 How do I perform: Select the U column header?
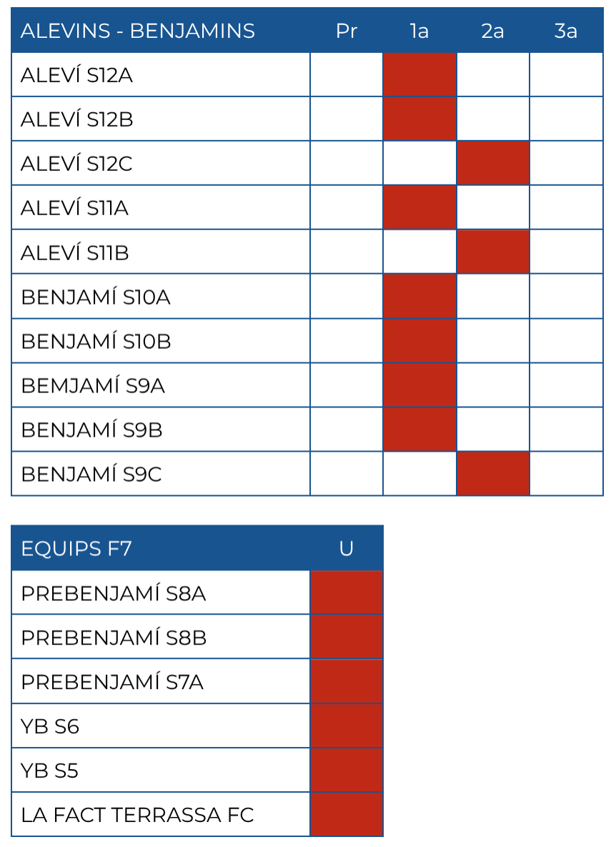pyautogui.click(x=347, y=549)
